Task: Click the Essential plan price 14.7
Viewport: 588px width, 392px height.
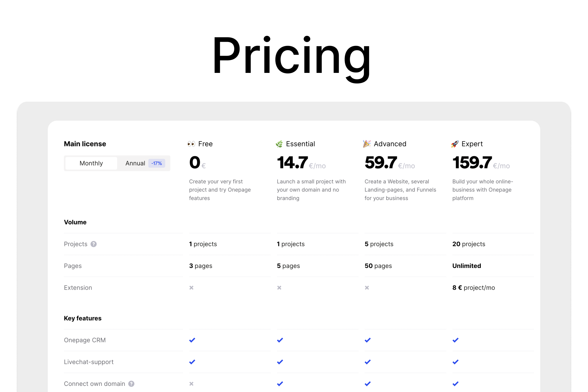Action: pyautogui.click(x=292, y=162)
